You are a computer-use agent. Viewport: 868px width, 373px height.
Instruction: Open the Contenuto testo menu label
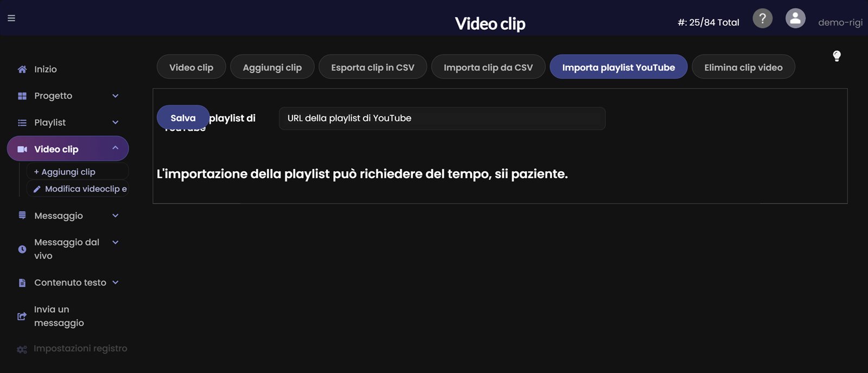point(70,282)
